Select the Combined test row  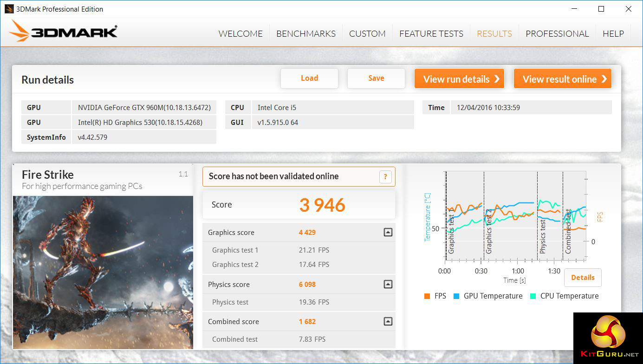(299, 339)
